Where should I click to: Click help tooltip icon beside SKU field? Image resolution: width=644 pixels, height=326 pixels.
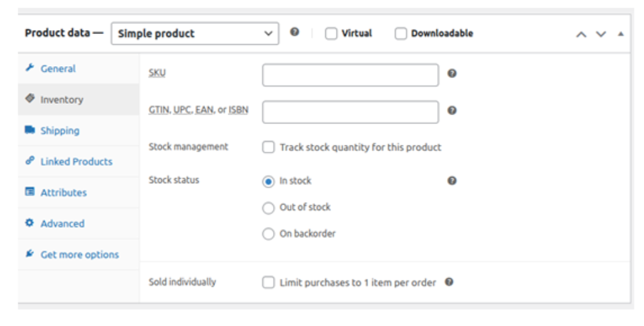tap(452, 73)
